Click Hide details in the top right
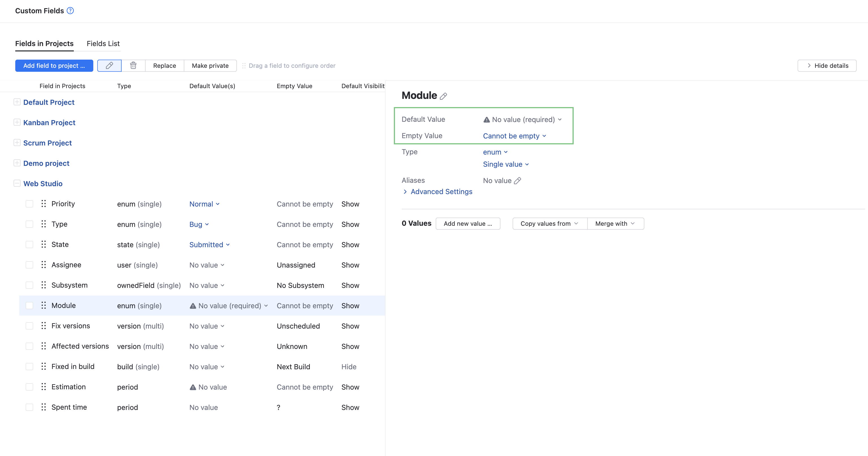 tap(827, 65)
